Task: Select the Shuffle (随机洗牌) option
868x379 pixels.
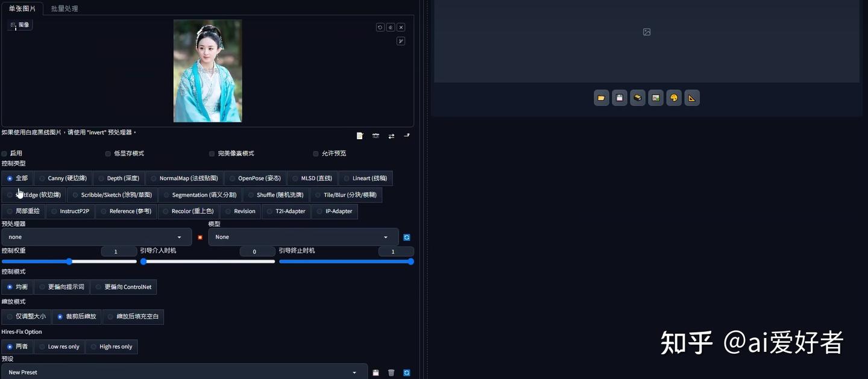Action: [276, 195]
